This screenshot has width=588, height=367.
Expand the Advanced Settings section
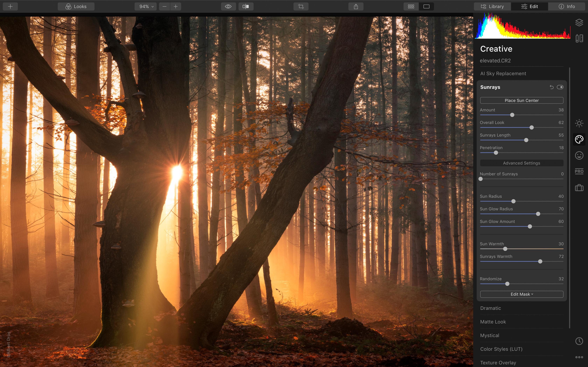coord(521,163)
